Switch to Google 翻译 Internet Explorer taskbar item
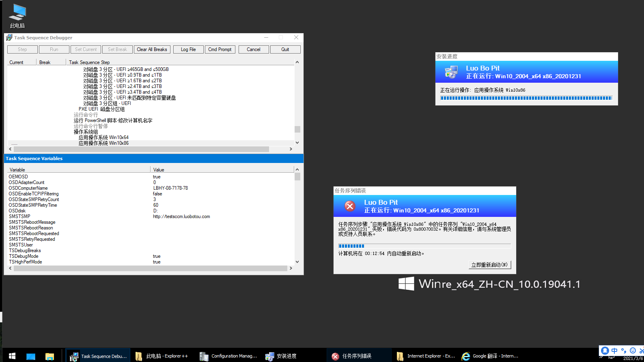 [490, 356]
